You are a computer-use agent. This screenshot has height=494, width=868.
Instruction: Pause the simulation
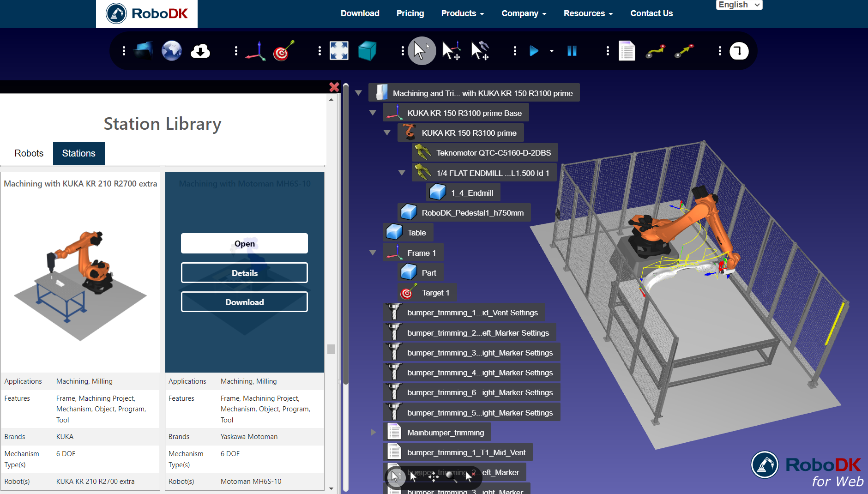tap(572, 51)
